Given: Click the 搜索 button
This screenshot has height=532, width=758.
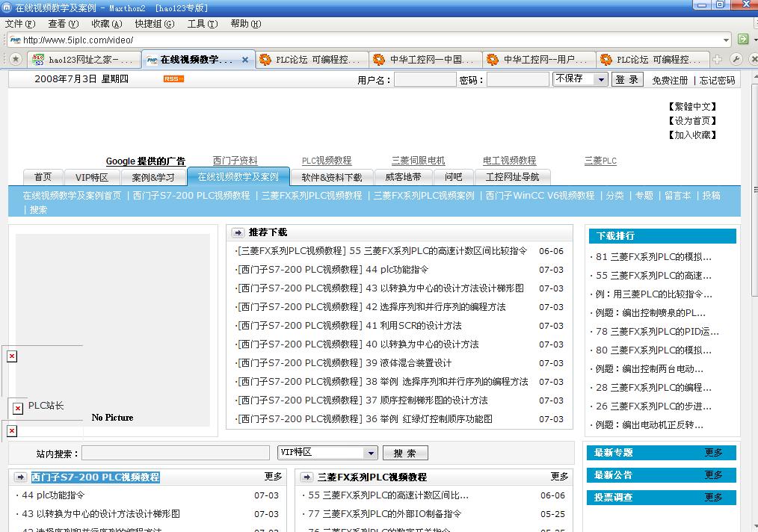Looking at the screenshot, I should 405,453.
